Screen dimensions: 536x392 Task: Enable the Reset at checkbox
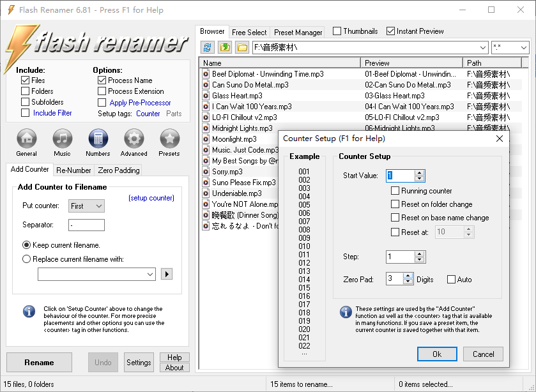[x=395, y=232]
